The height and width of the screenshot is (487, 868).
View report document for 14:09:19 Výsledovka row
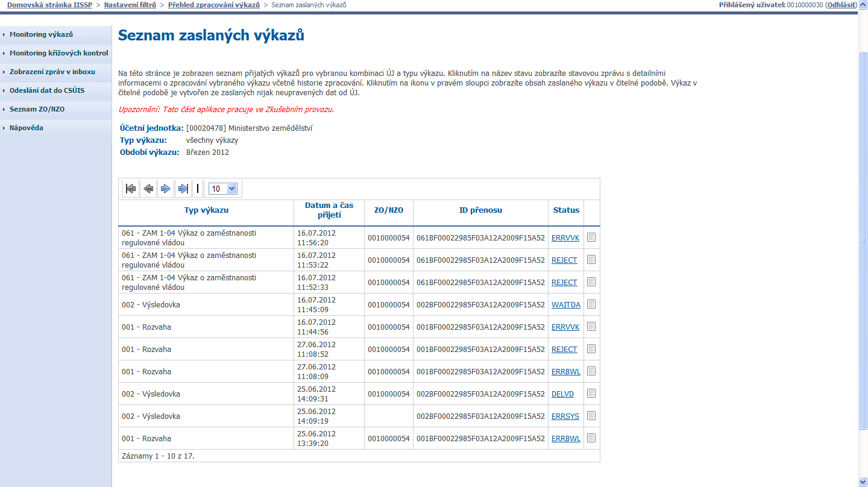pyautogui.click(x=591, y=416)
